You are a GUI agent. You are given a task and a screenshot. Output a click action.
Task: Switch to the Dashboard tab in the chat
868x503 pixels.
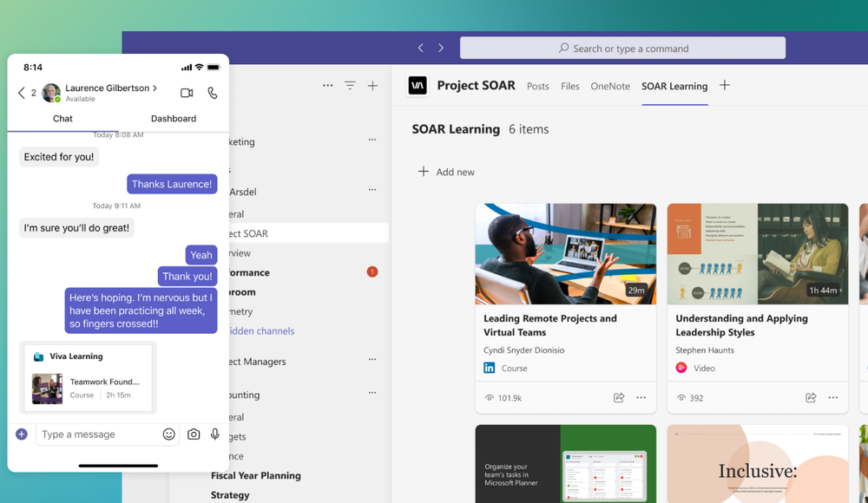(173, 118)
